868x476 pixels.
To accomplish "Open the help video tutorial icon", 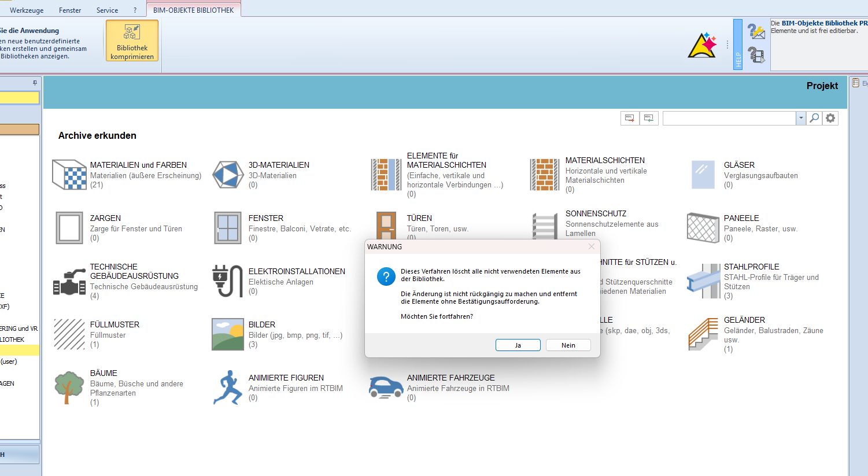I will [756, 55].
